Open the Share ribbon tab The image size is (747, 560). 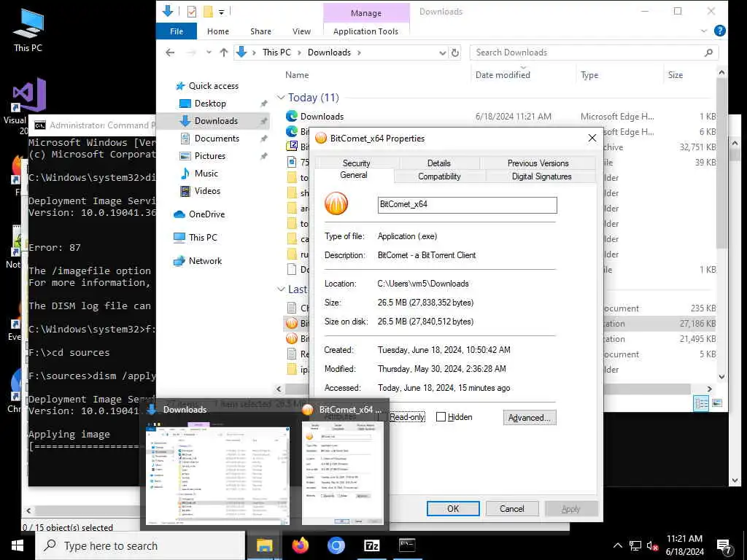click(260, 31)
